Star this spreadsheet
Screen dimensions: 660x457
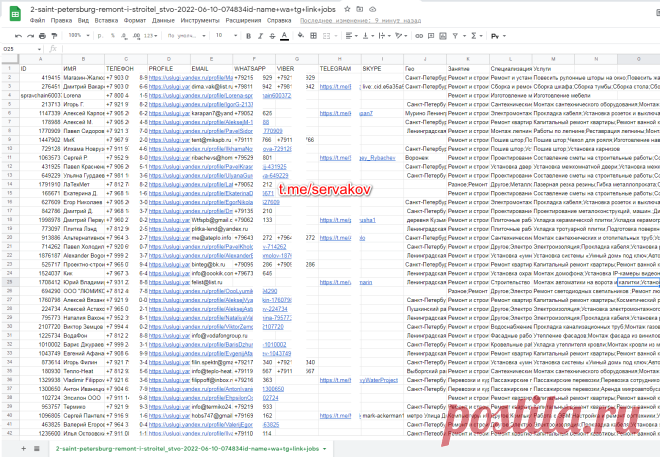tap(347, 9)
